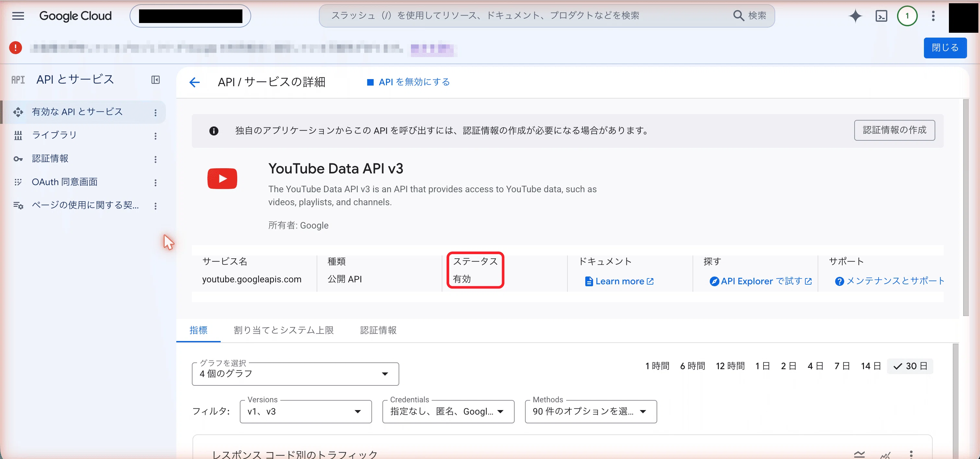This screenshot has height=459, width=980.
Task: Click the red error alert icon
Action: pyautogui.click(x=15, y=48)
